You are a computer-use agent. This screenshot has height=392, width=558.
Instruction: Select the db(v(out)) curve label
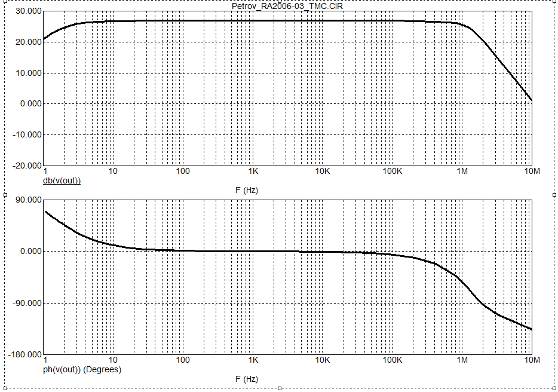tap(62, 180)
